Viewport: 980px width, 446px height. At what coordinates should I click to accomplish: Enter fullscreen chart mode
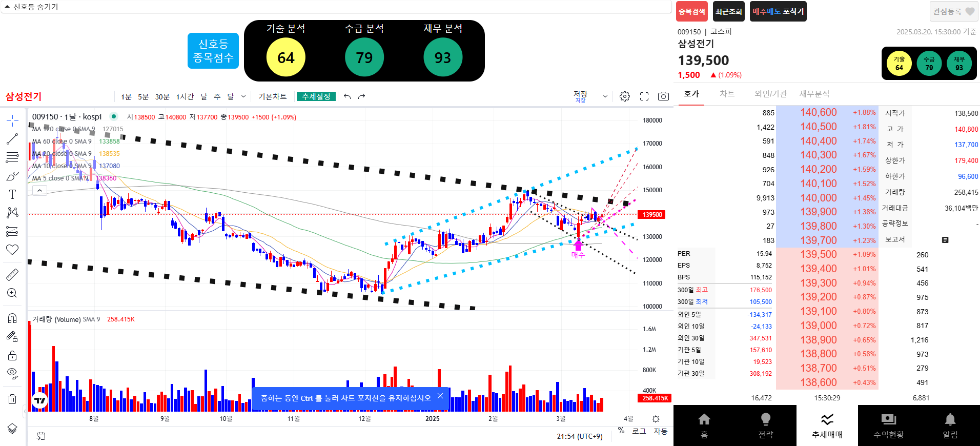point(644,96)
